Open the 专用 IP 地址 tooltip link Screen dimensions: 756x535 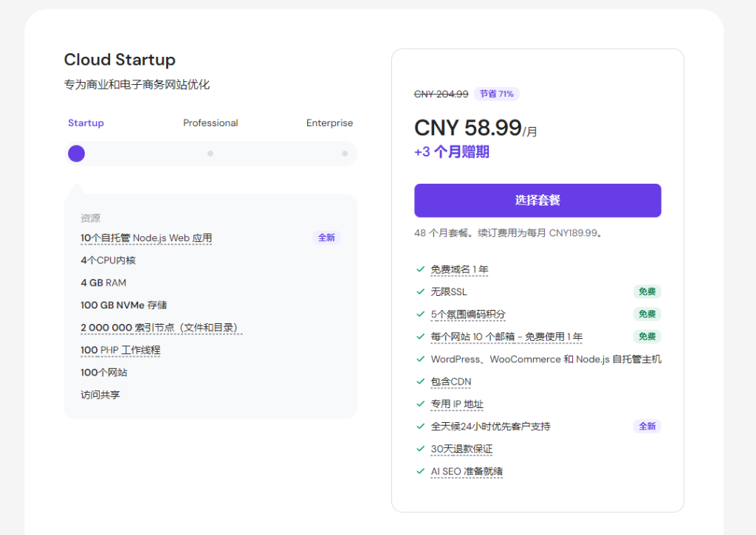click(x=457, y=404)
